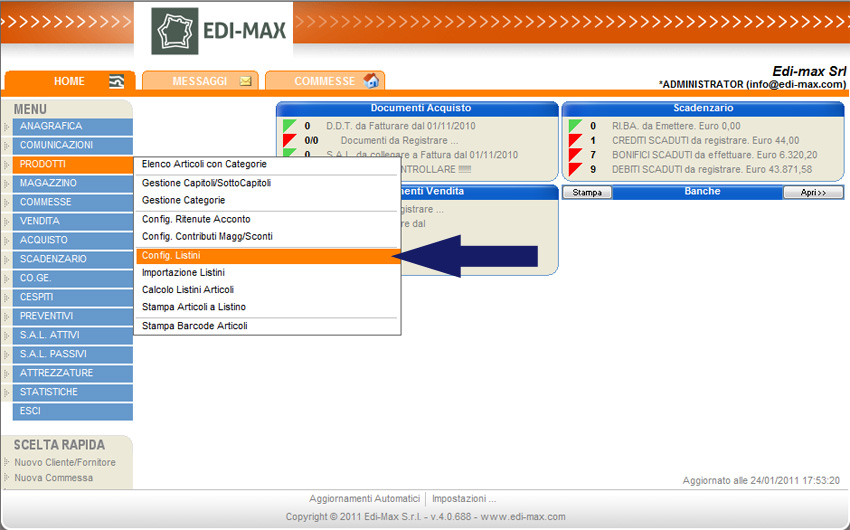
Task: Open Nuovo Cliente/Fornitore quick link
Action: 65,463
